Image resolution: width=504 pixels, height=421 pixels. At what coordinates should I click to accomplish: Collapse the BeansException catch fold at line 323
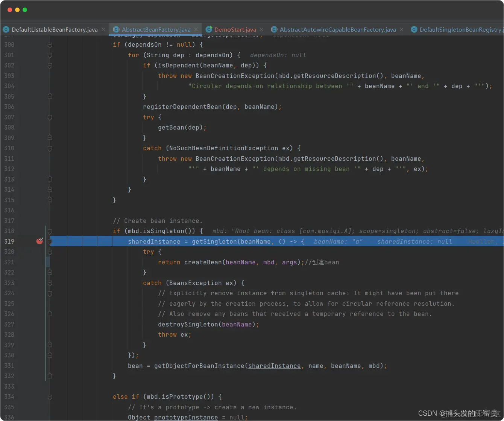(50, 283)
